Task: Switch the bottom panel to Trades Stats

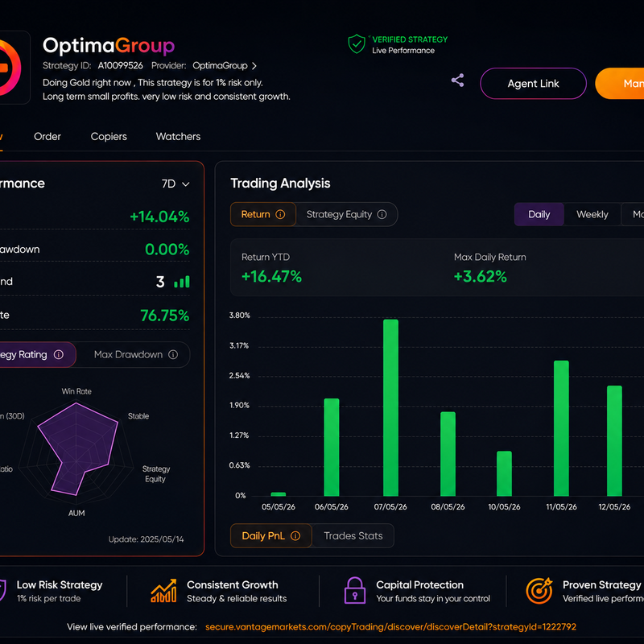Action: (353, 535)
